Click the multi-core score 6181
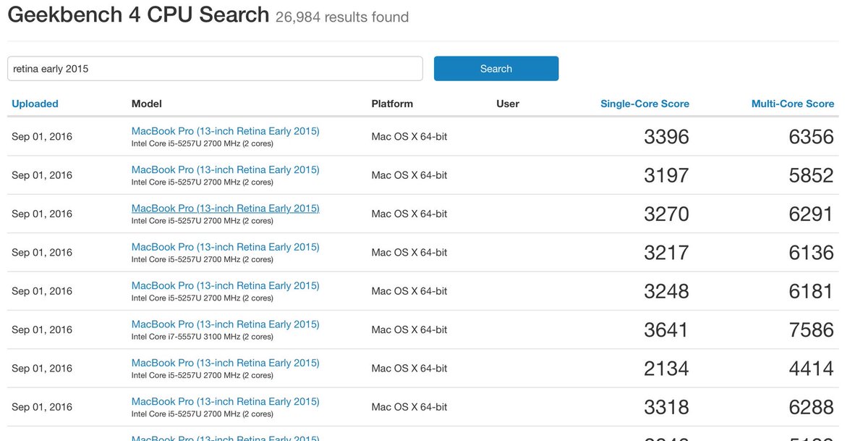 point(812,291)
